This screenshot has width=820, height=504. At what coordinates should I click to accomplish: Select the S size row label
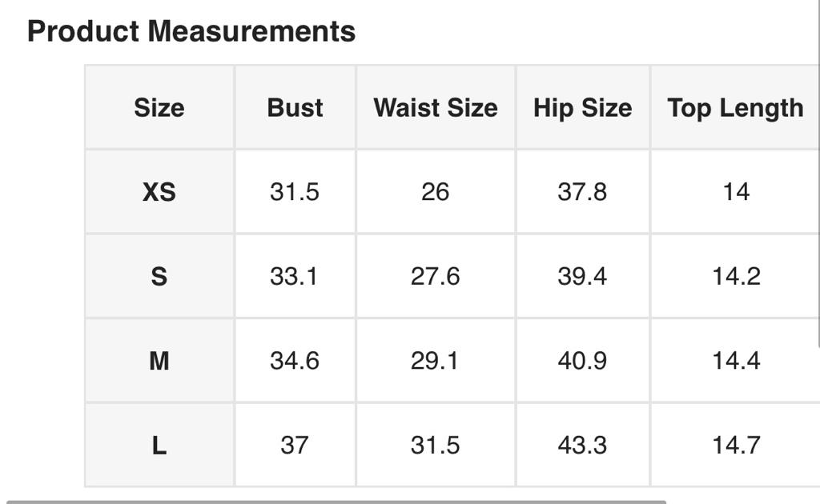[x=159, y=277]
